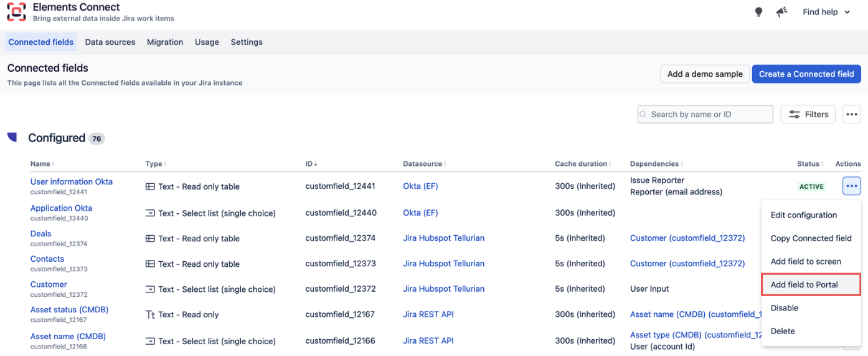Open Jira REST API datasource for Asset status
The image size is (868, 356).
point(428,314)
